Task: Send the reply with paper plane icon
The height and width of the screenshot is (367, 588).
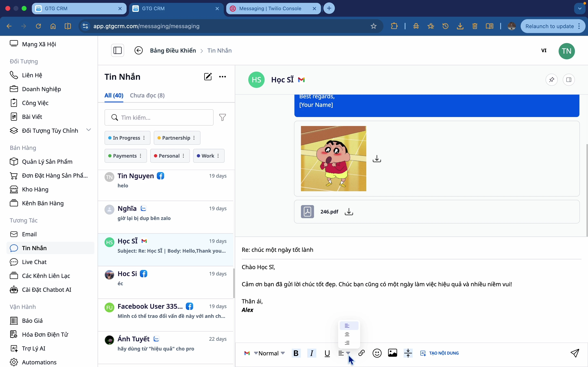Action: [x=575, y=353]
